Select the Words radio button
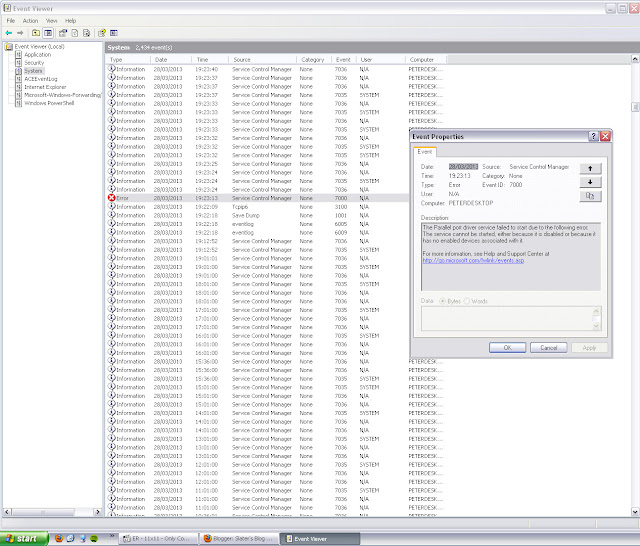Viewport: 640px width, 546px height. pyautogui.click(x=467, y=301)
